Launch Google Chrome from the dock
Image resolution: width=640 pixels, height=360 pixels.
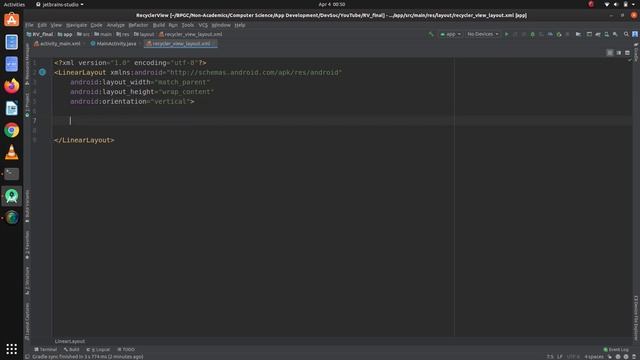tap(11, 130)
